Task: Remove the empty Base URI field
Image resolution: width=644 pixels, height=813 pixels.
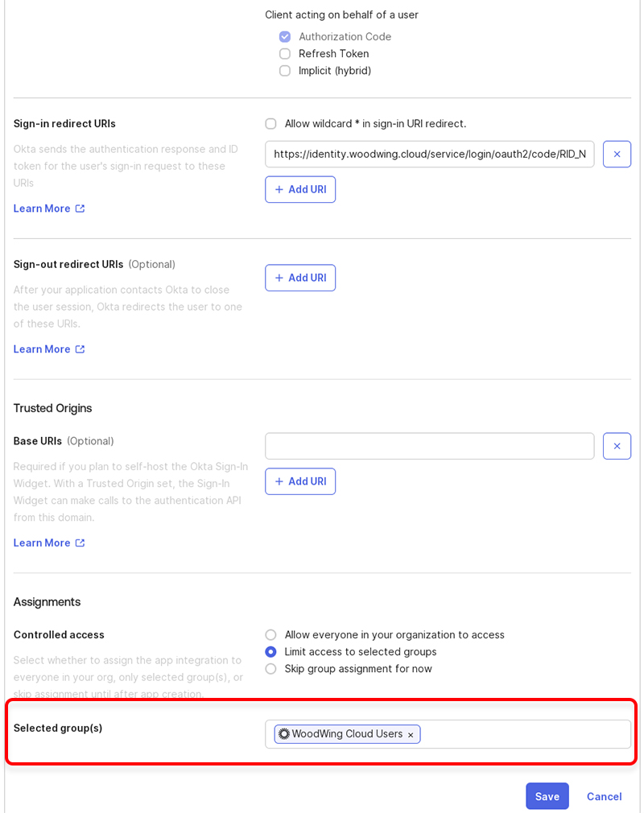Action: pos(617,446)
